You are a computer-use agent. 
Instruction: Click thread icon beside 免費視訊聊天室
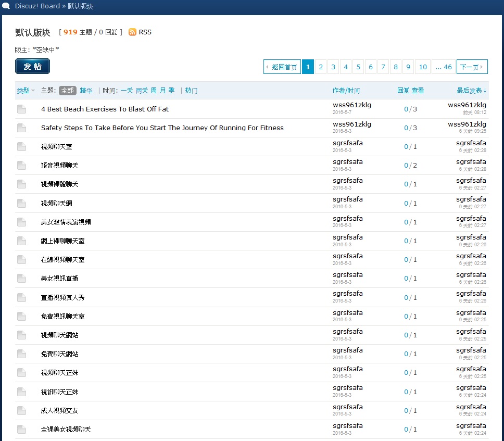click(x=21, y=316)
